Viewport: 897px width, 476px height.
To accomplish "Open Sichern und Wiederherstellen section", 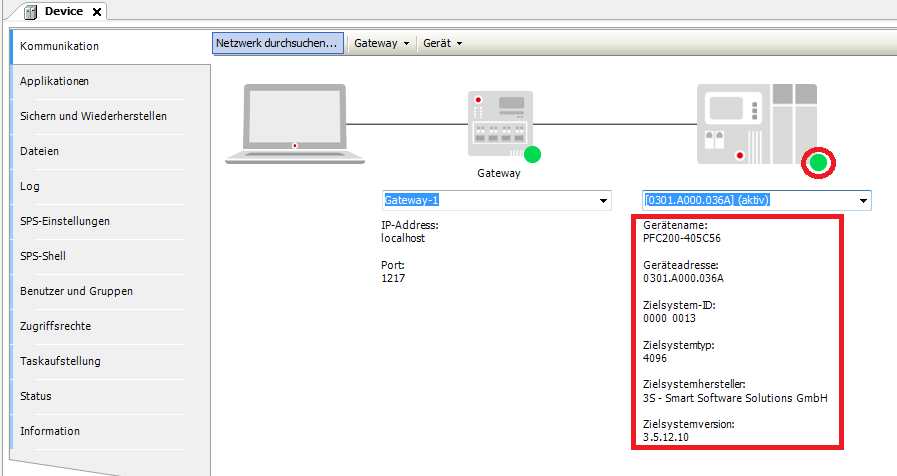I will [x=93, y=116].
